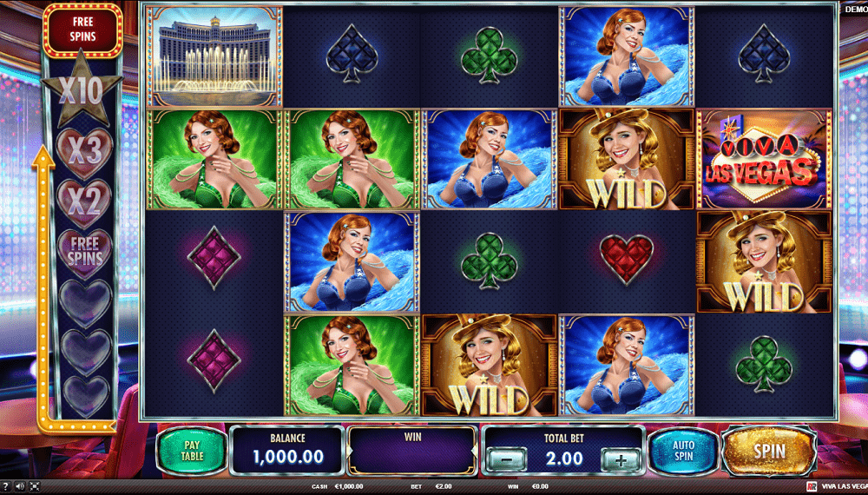This screenshot has height=495, width=868.
Task: Click the red heart suit symbol
Action: (626, 260)
